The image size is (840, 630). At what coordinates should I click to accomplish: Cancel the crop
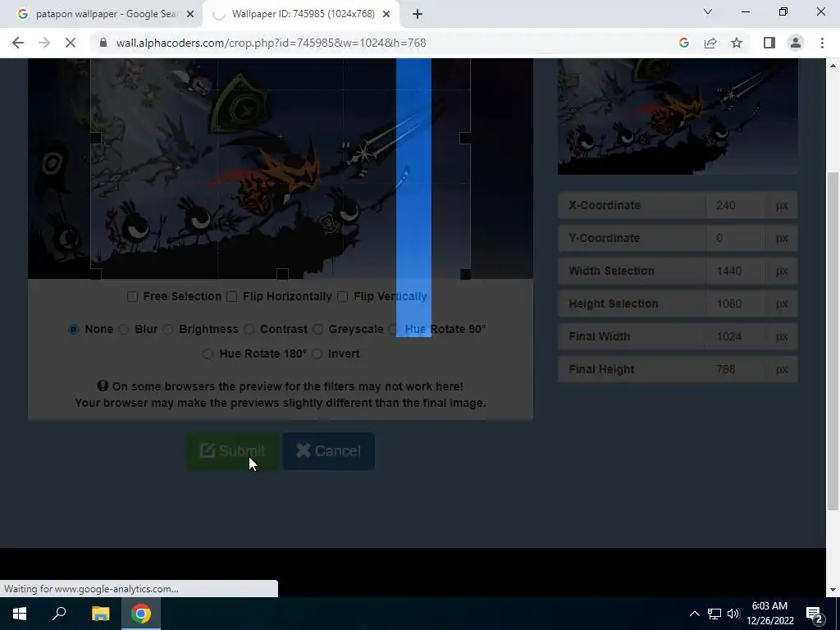click(328, 450)
